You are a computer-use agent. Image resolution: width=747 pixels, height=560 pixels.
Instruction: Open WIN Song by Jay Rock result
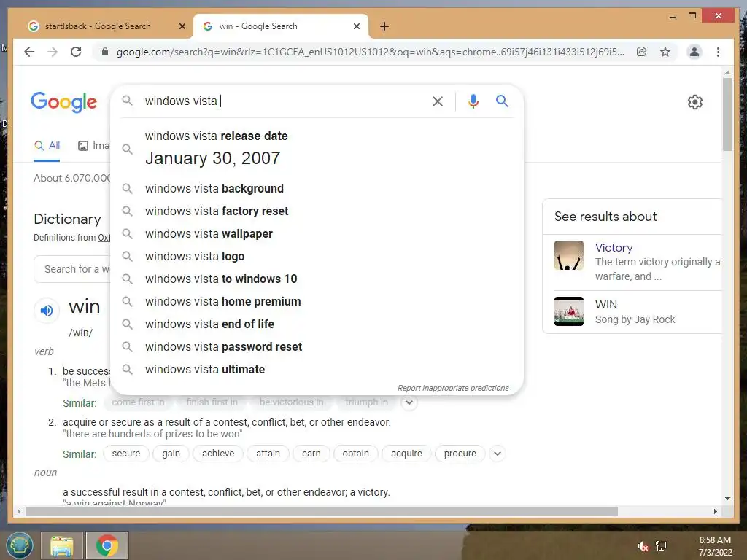click(x=635, y=312)
